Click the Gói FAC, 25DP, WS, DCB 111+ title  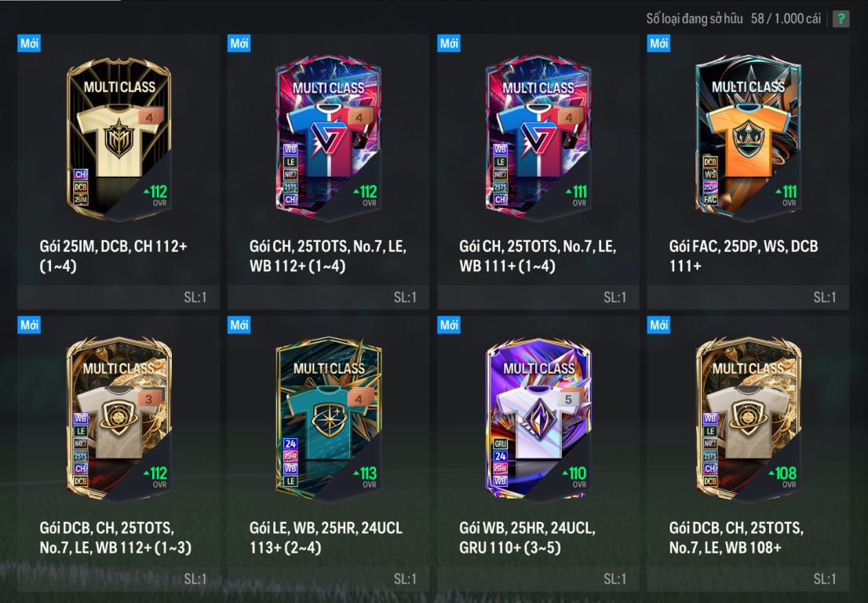pos(743,256)
